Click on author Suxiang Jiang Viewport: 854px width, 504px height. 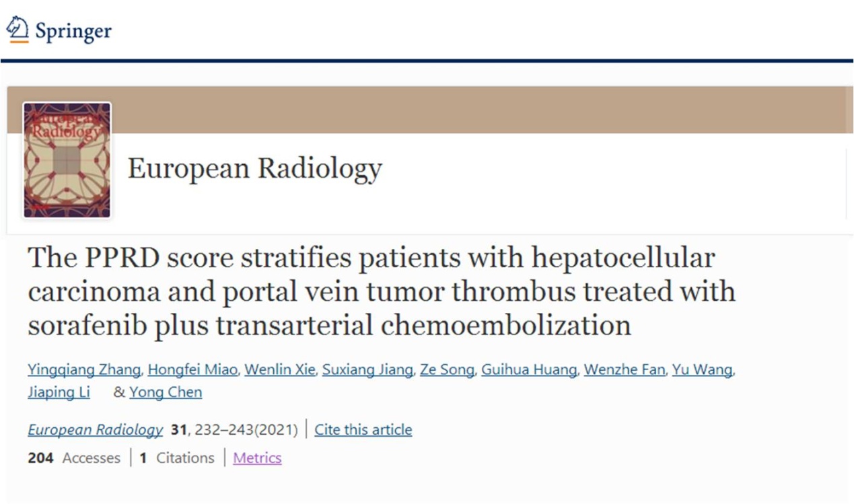pyautogui.click(x=367, y=369)
